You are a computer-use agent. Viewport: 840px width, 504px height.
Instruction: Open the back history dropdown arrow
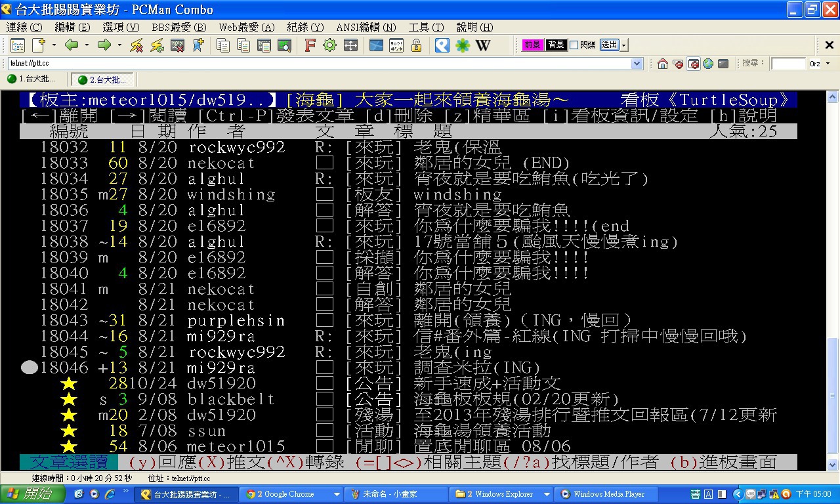click(x=87, y=45)
